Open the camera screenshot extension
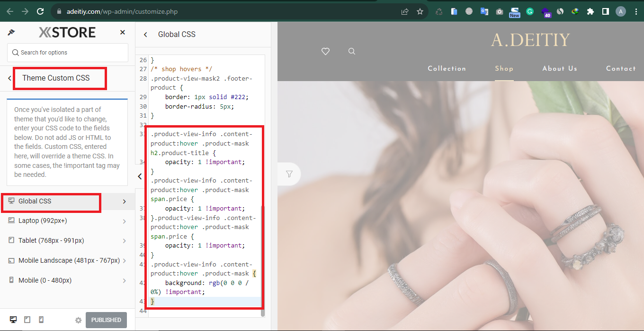The image size is (644, 331). coord(500,11)
